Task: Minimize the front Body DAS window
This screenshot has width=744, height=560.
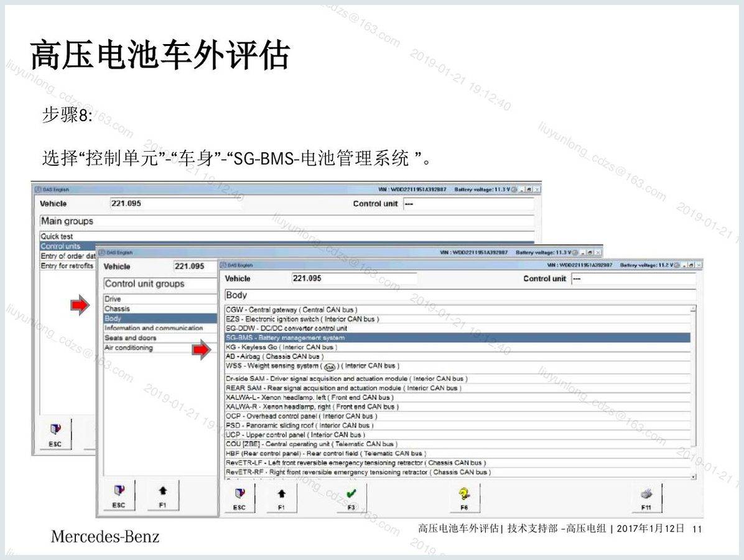Action: click(685, 265)
